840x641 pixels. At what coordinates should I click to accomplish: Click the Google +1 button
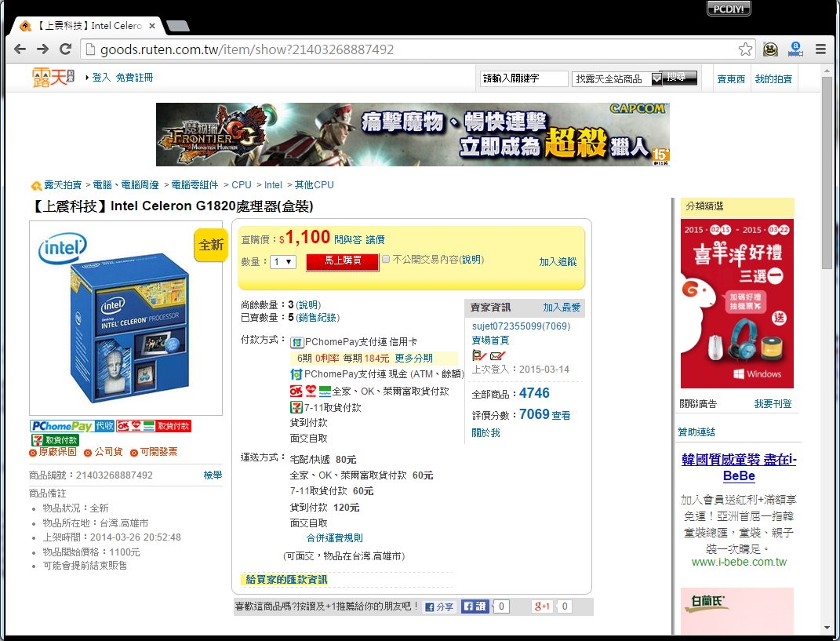coord(542,606)
